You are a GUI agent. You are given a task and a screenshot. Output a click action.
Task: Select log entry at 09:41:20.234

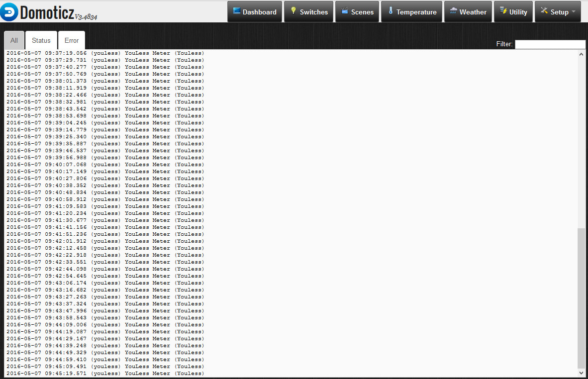pos(105,213)
